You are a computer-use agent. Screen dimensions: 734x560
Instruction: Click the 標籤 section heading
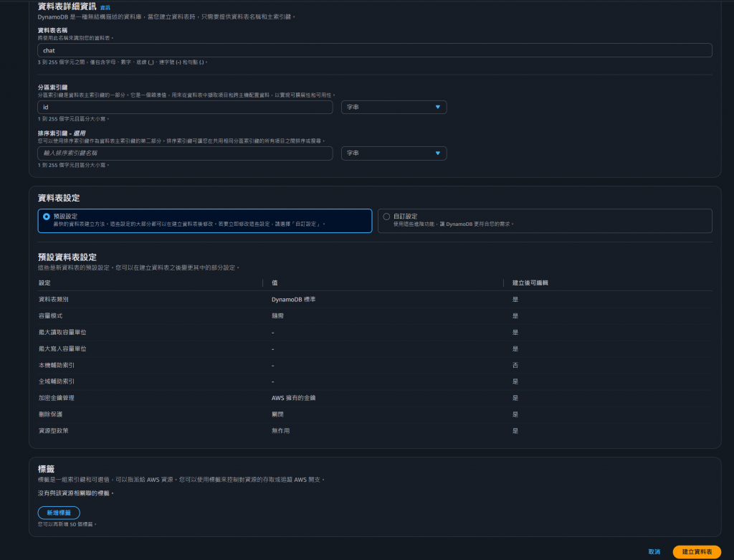[46, 469]
